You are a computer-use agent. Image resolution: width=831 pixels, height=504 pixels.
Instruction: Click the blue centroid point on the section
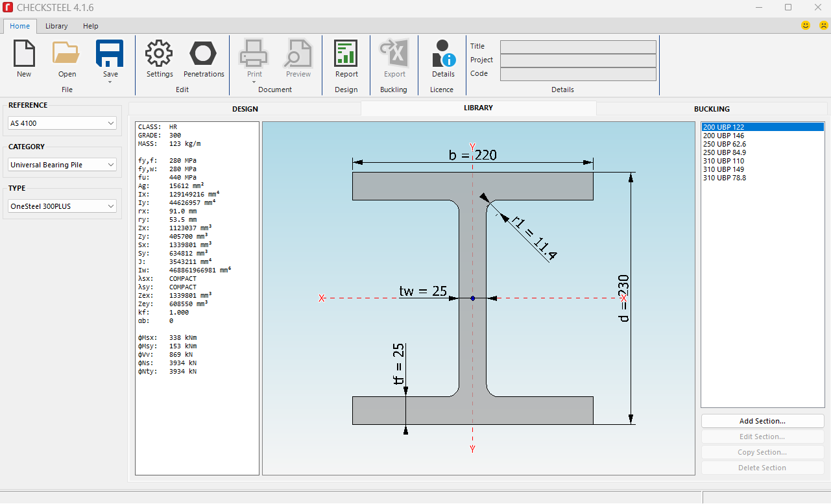(473, 298)
